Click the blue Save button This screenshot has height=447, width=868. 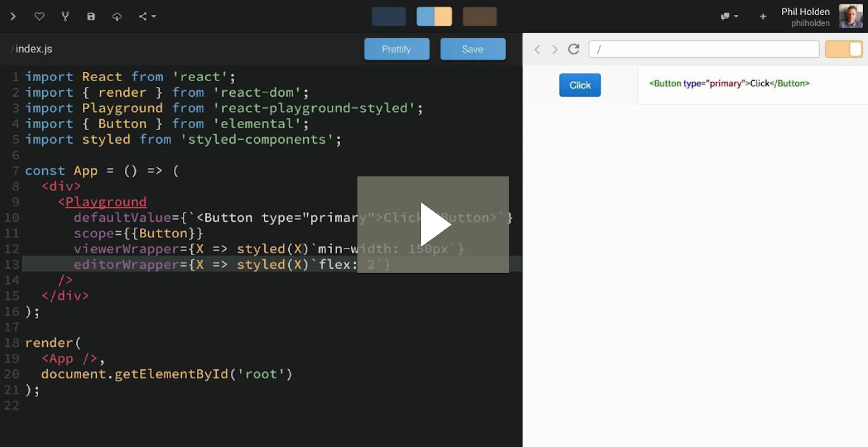473,49
